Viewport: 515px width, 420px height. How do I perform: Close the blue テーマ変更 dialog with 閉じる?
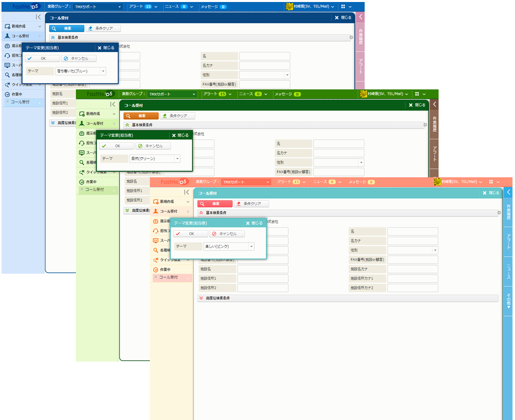point(106,48)
